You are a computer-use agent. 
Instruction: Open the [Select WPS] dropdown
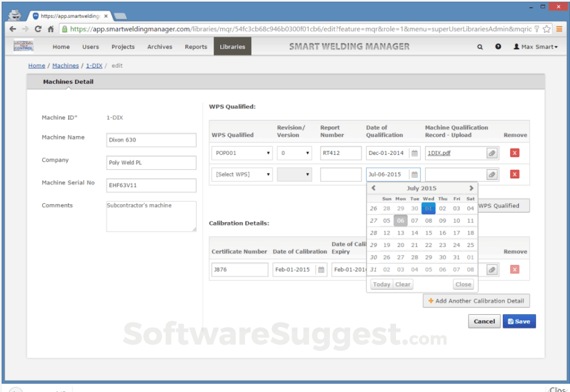pyautogui.click(x=242, y=175)
